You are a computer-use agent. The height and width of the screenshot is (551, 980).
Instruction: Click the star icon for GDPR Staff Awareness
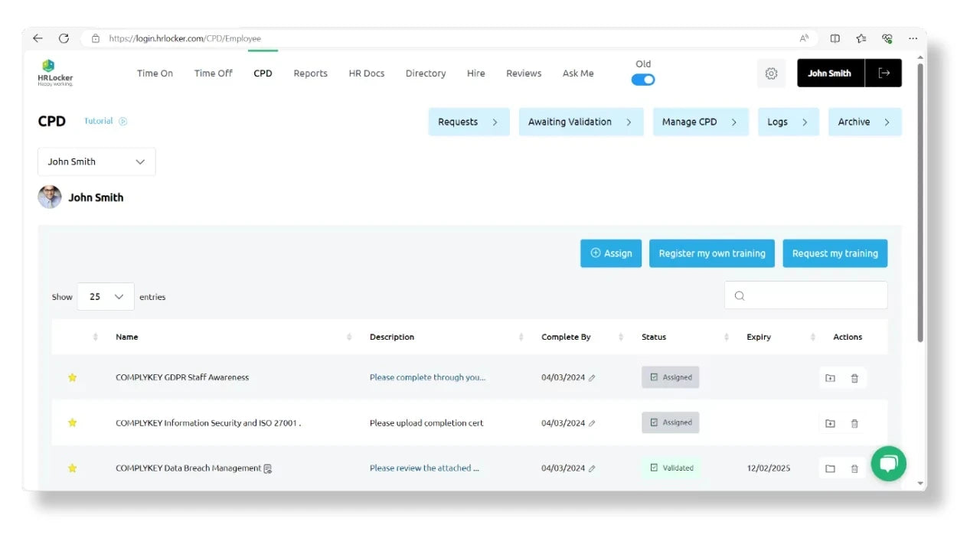(73, 377)
